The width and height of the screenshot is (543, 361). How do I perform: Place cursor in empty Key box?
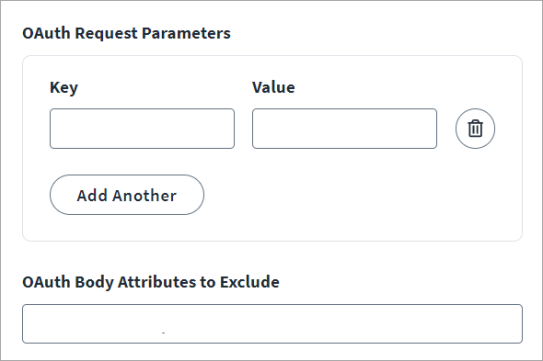point(142,129)
